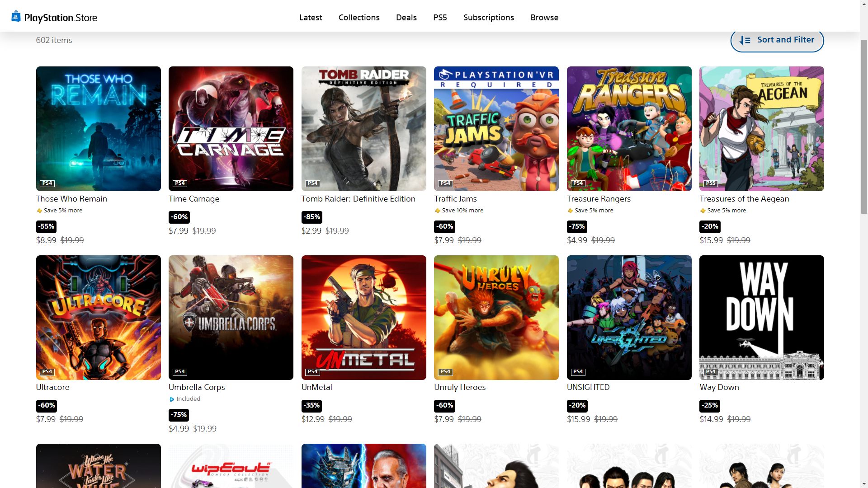Image resolution: width=868 pixels, height=488 pixels.
Task: Click the sort icon in Sort and Filter
Action: (x=745, y=40)
